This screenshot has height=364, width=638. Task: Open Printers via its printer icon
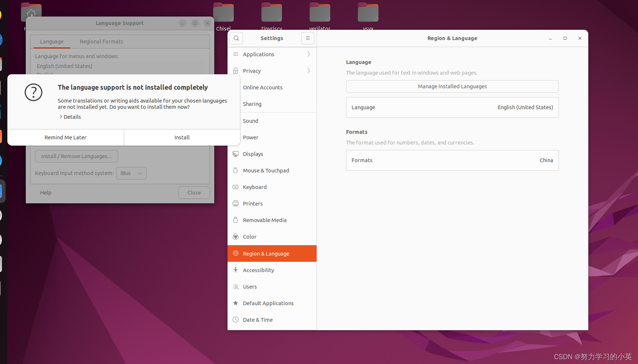[236, 203]
